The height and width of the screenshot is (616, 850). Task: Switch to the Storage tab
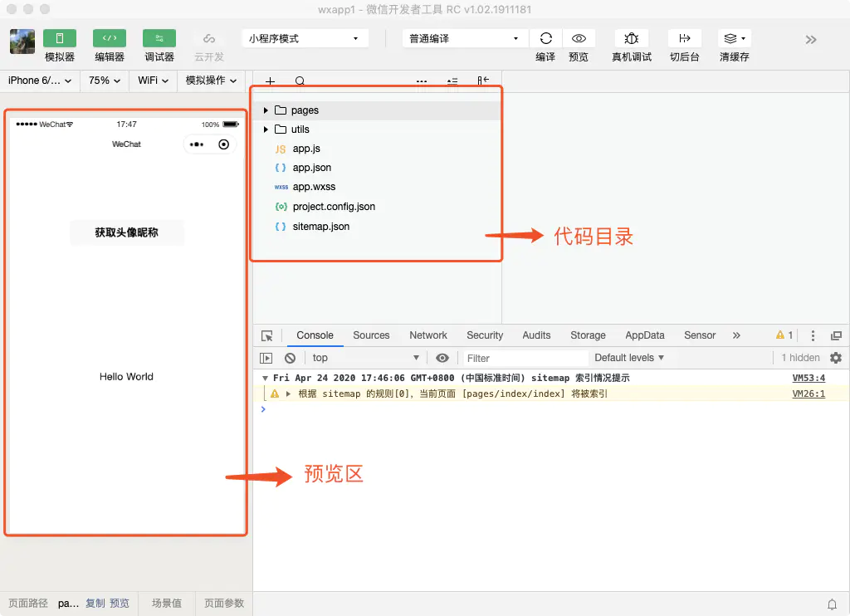pos(589,335)
